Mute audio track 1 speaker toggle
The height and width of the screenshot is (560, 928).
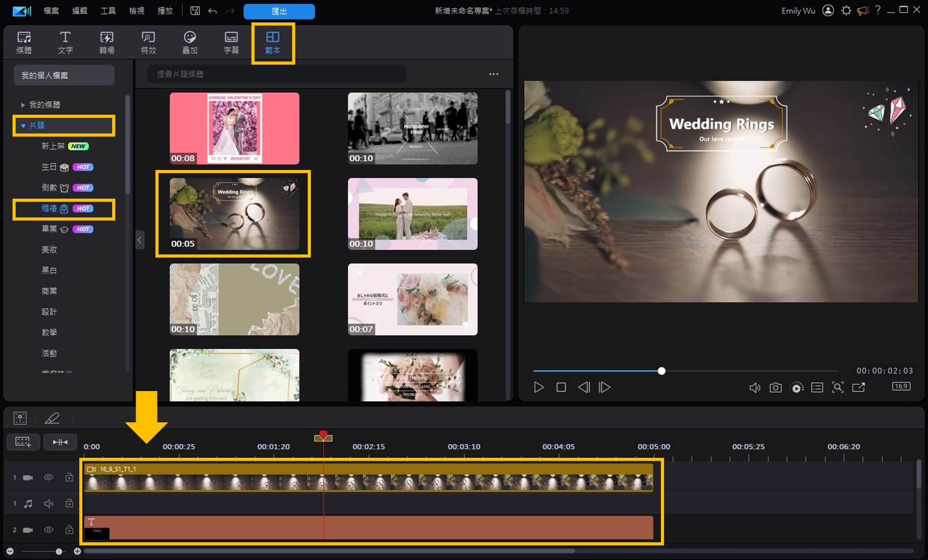49,503
